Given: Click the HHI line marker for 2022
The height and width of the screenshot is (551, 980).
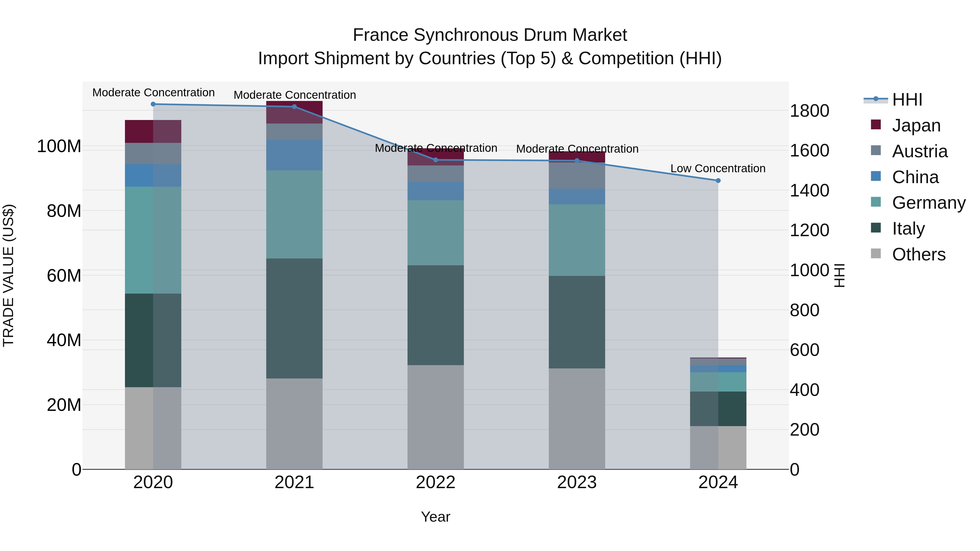Looking at the screenshot, I should point(436,160).
